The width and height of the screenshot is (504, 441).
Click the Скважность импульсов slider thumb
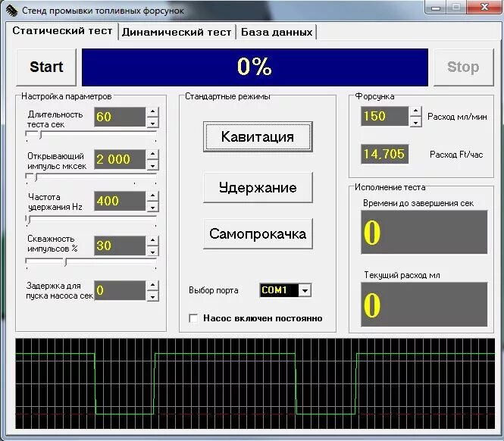[x=66, y=262]
